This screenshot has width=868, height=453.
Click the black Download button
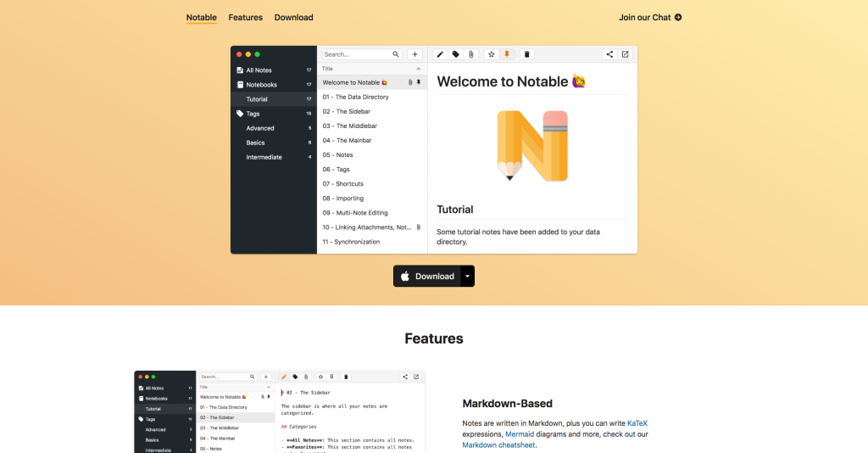pyautogui.click(x=427, y=277)
